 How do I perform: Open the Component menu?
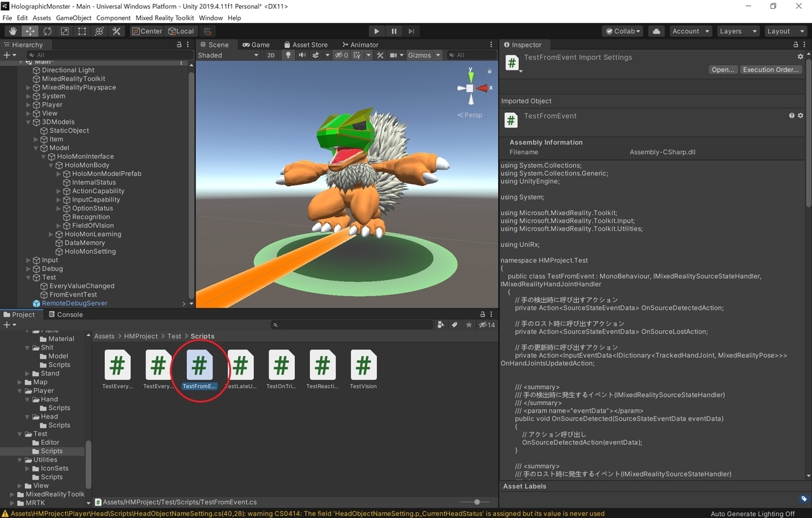tap(114, 18)
